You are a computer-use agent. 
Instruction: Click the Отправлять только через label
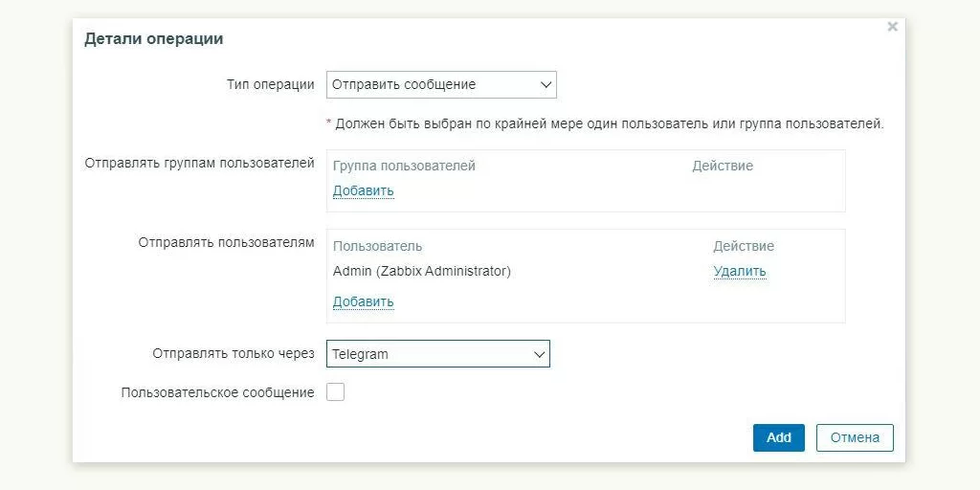[x=234, y=354]
